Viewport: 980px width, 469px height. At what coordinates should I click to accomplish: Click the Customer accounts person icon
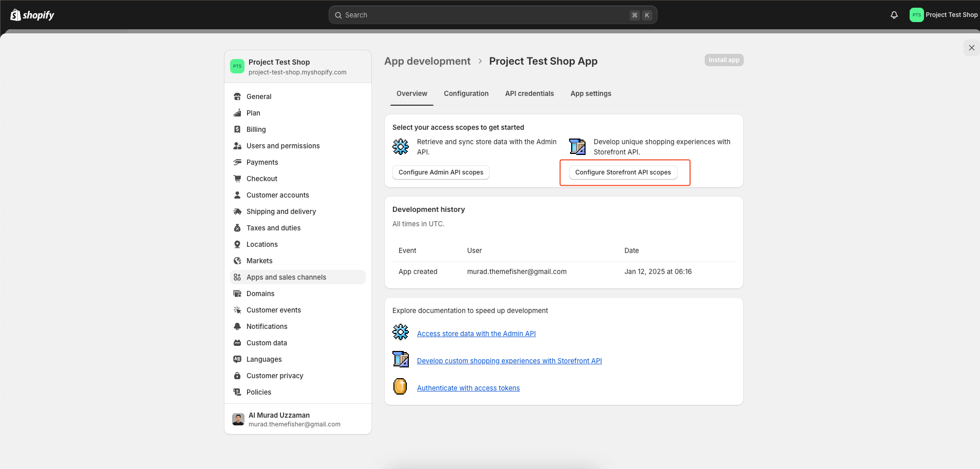tap(237, 195)
